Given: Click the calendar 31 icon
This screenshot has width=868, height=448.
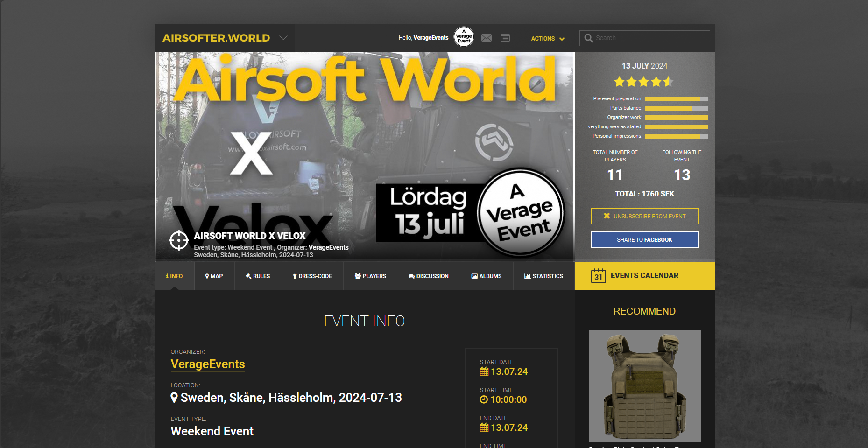Looking at the screenshot, I should tap(598, 275).
